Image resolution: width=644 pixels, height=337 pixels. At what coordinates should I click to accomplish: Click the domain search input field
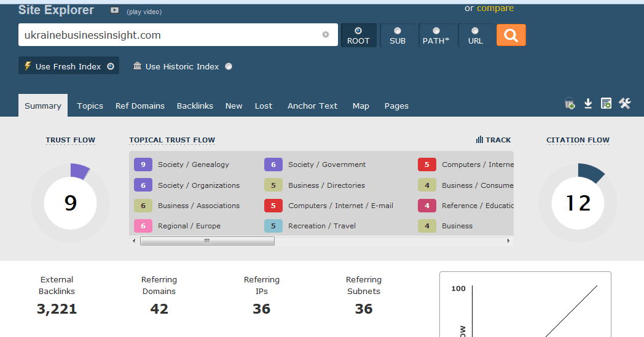[x=178, y=35]
